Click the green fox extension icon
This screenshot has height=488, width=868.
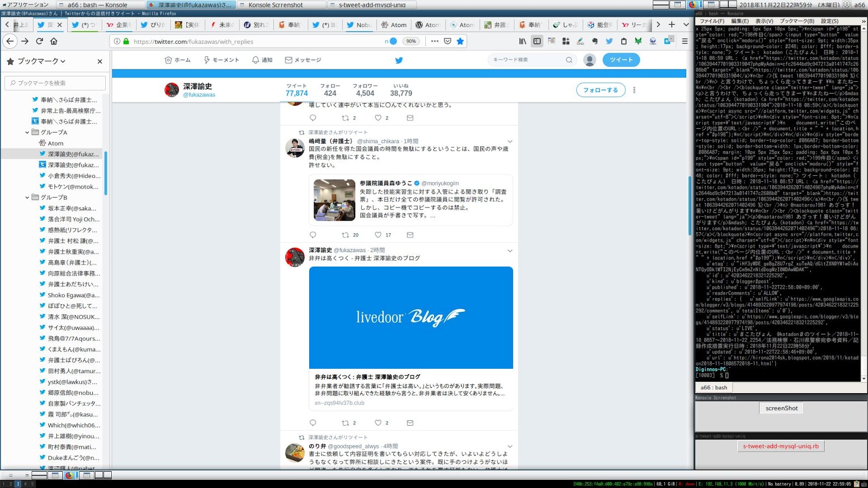(x=638, y=41)
